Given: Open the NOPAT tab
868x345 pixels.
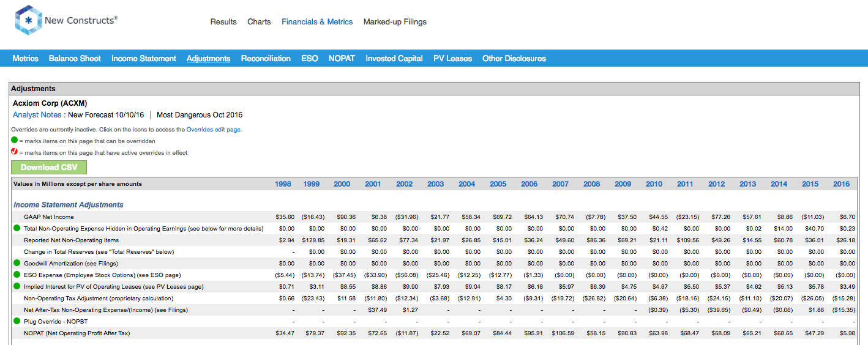Looking at the screenshot, I should tap(342, 59).
